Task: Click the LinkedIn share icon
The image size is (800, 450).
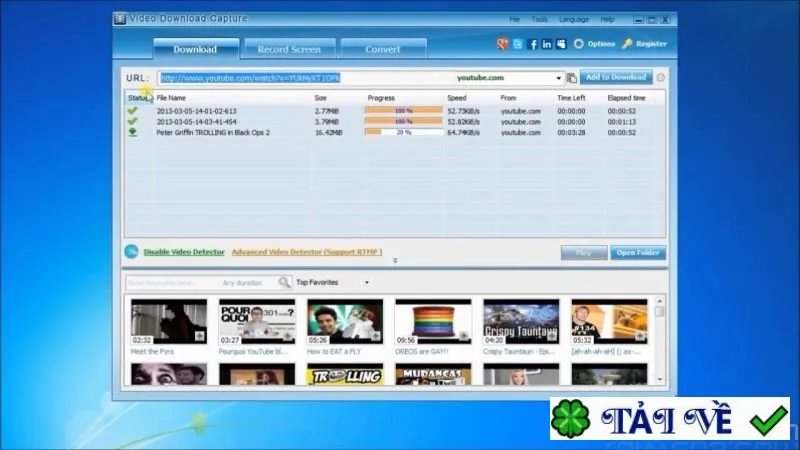Action: [547, 44]
